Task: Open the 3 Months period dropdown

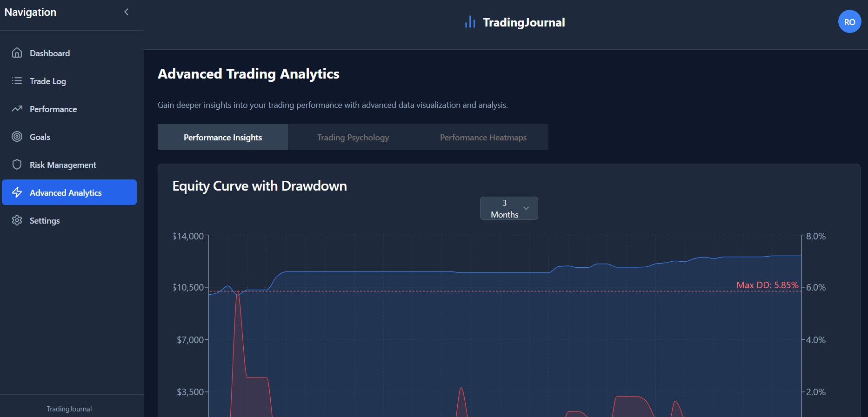Action: [x=509, y=208]
